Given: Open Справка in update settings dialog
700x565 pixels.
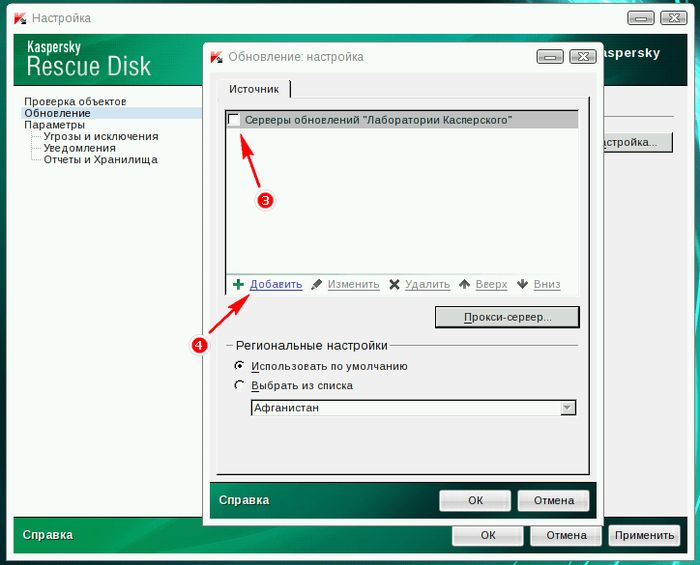Looking at the screenshot, I should (244, 500).
